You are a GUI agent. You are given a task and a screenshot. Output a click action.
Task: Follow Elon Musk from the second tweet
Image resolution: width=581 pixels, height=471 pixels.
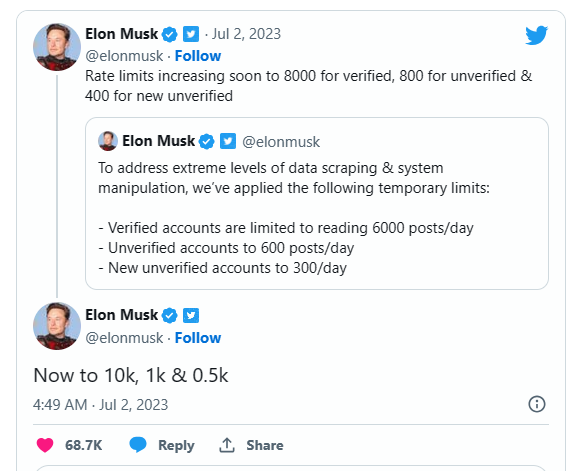click(x=198, y=338)
